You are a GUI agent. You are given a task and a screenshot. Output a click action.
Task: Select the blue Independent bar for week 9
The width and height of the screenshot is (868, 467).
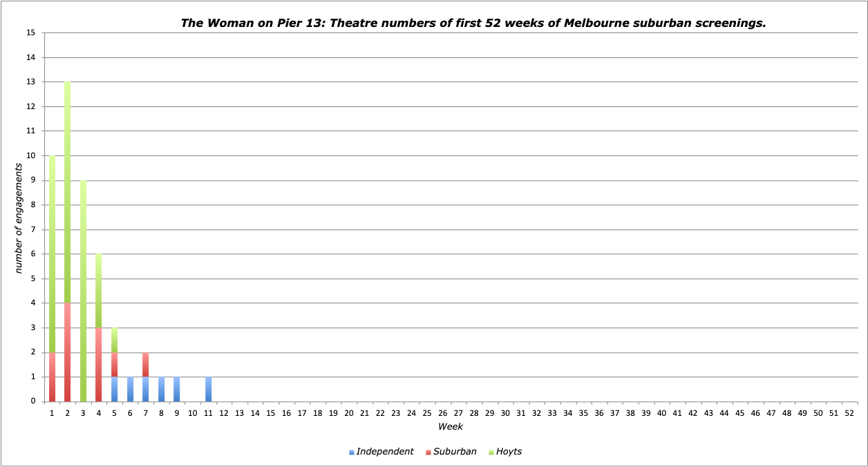tap(177, 390)
